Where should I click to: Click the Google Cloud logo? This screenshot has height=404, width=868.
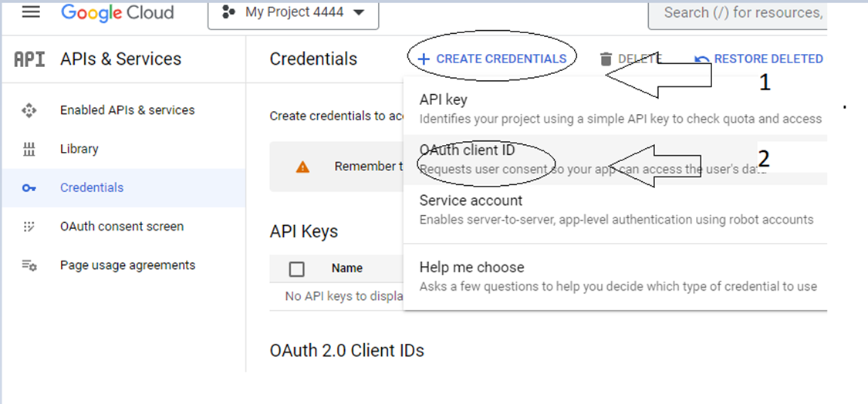(x=117, y=12)
